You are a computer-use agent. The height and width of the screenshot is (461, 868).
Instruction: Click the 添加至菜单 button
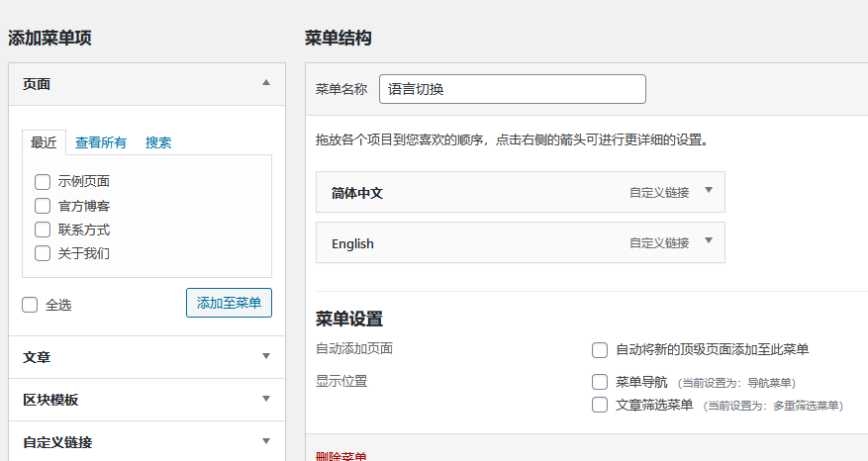(x=229, y=303)
